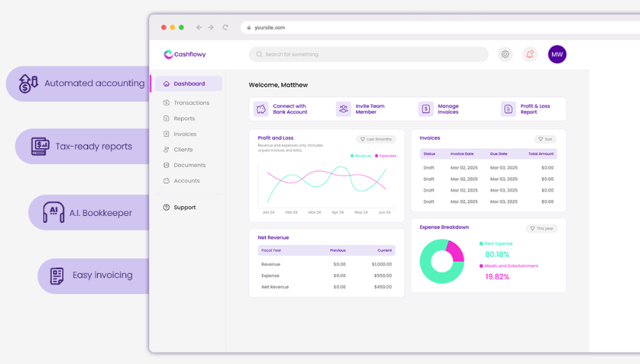Viewport: 640px width, 364px height.
Task: Open the Last 6 months filter dropdown
Action: [x=376, y=139]
